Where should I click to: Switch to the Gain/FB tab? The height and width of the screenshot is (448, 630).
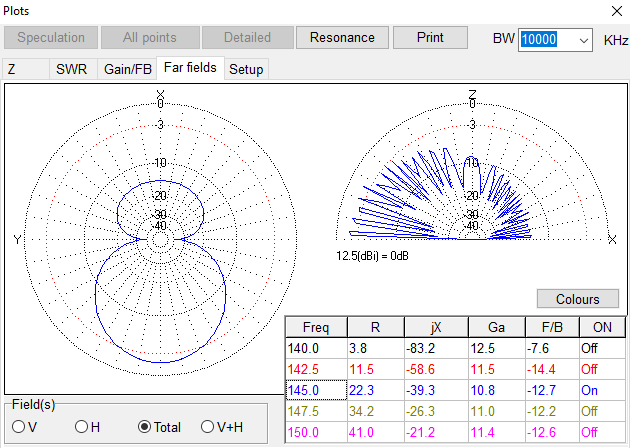[129, 69]
